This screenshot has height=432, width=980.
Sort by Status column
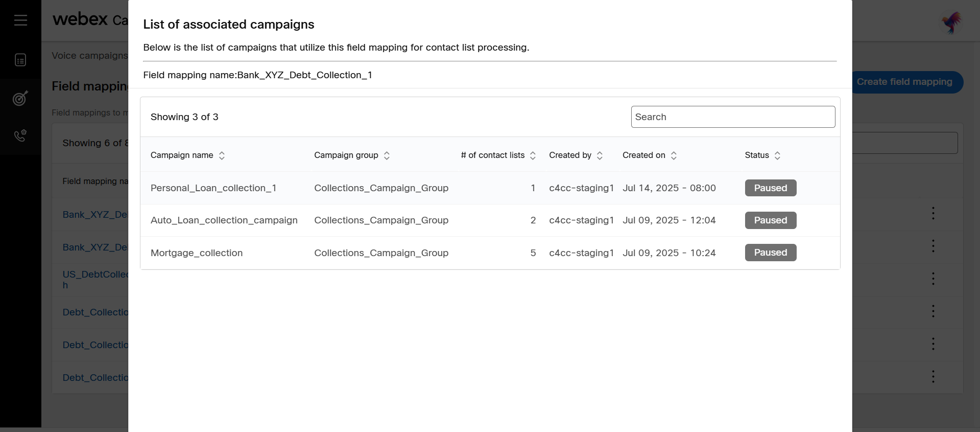pyautogui.click(x=777, y=155)
